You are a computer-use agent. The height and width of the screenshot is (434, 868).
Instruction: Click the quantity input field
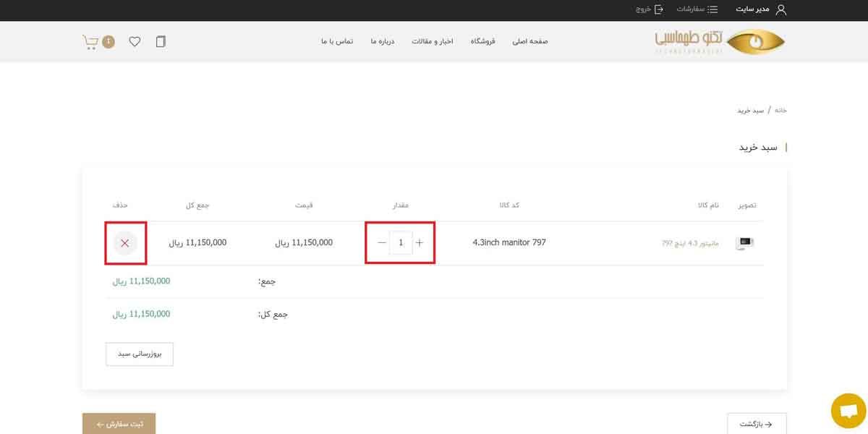401,243
